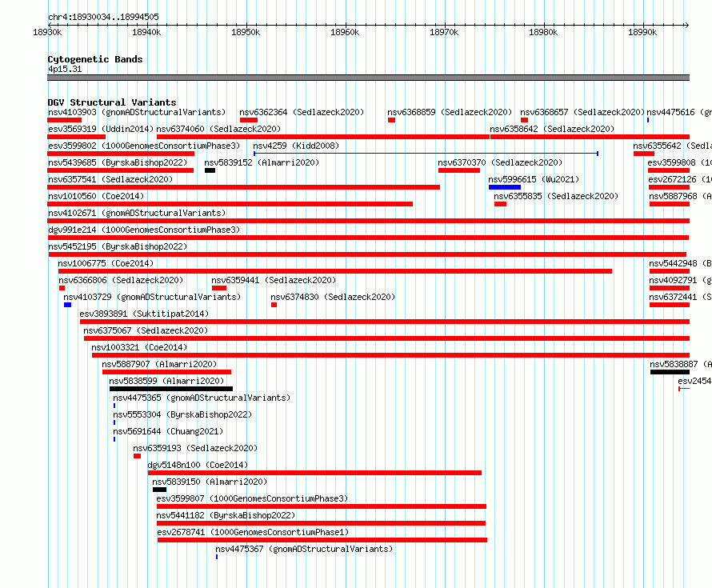Viewport: 712px width, 588px height.
Task: Click the black bar under nsv5838887
Action: (670, 372)
